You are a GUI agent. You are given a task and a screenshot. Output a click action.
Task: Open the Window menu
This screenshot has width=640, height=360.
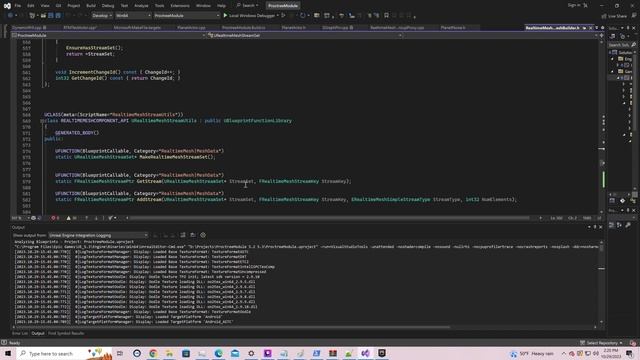pos(203,6)
